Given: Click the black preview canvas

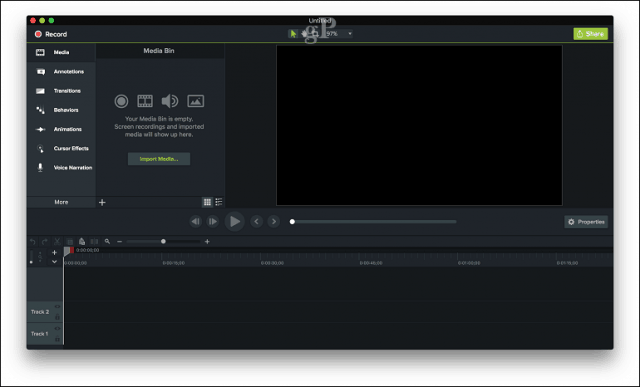Looking at the screenshot, I should [x=419, y=125].
